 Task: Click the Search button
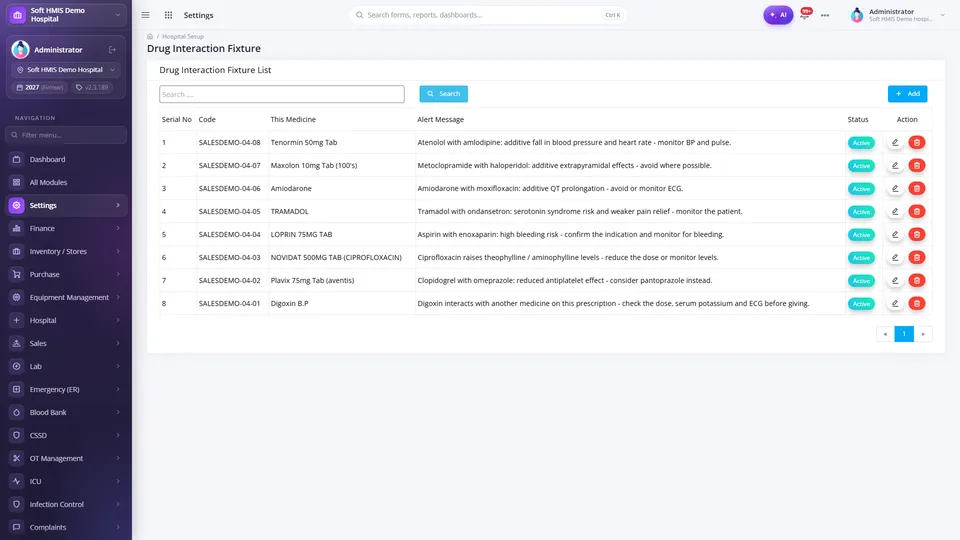[443, 94]
